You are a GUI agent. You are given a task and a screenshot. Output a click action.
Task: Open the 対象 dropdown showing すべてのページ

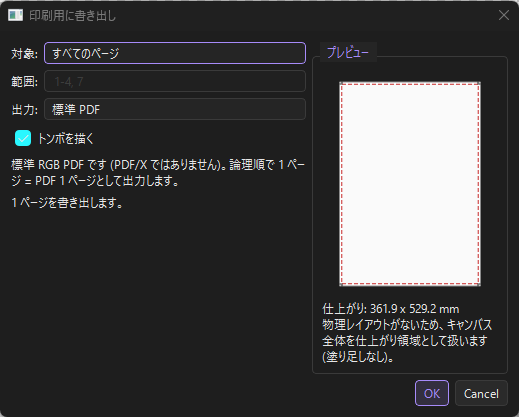(x=175, y=53)
